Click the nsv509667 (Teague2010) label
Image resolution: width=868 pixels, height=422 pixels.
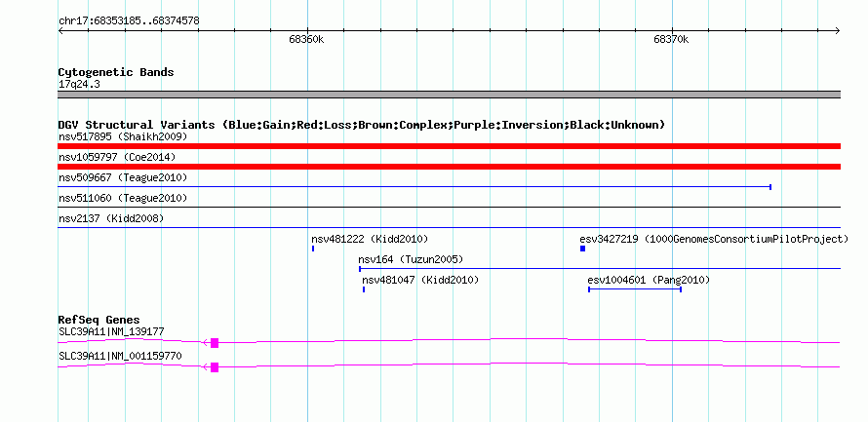coord(123,177)
